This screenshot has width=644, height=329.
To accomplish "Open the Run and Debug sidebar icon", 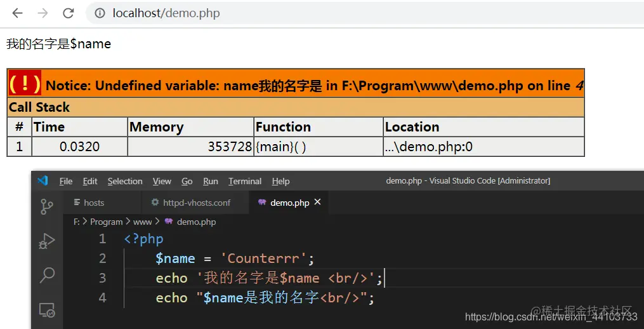I will [x=47, y=241].
